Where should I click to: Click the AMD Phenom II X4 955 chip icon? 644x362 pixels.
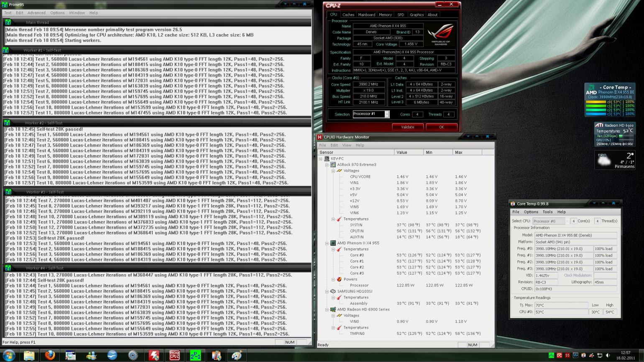pos(333,243)
